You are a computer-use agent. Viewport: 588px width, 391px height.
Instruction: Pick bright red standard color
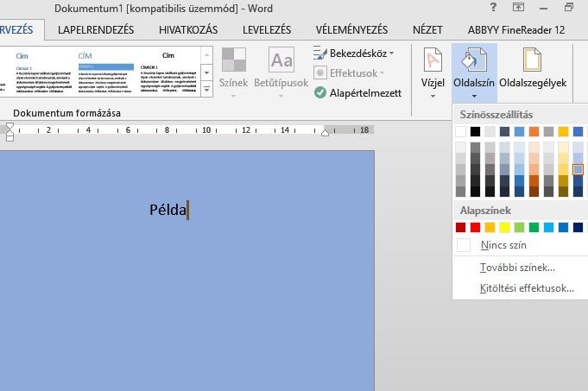click(x=475, y=227)
